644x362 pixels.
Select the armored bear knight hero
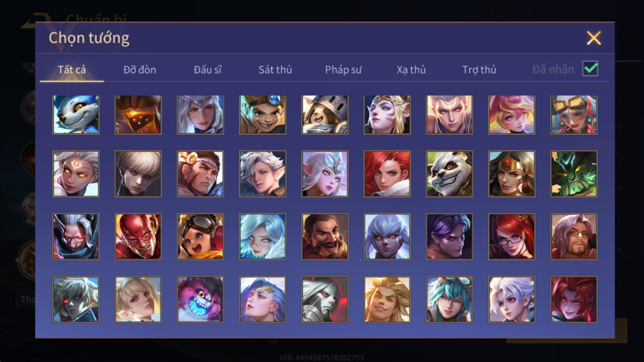[x=325, y=115]
